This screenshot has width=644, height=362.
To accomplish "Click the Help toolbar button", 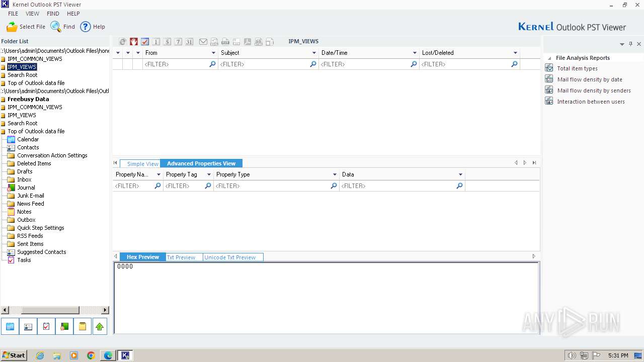I will click(93, 27).
